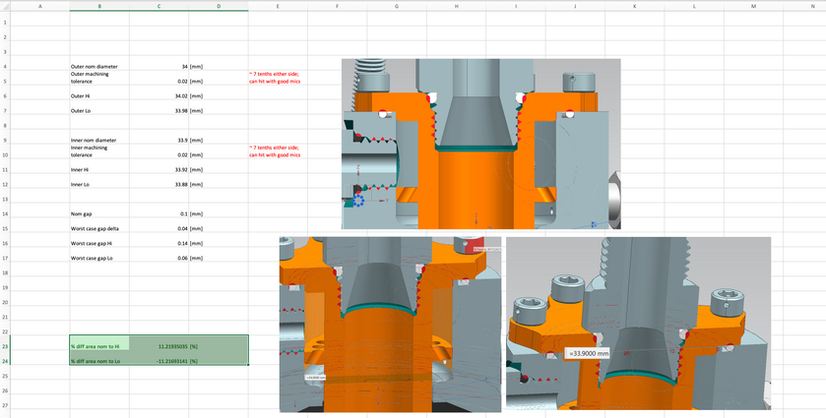Screen dimensions: 826x418
Task: Click the 33.88 value cell
Action: [159, 184]
